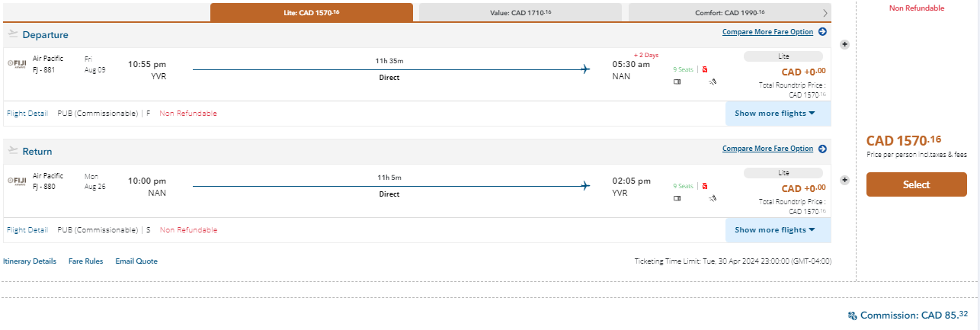Open Fare Rules link

(85, 261)
